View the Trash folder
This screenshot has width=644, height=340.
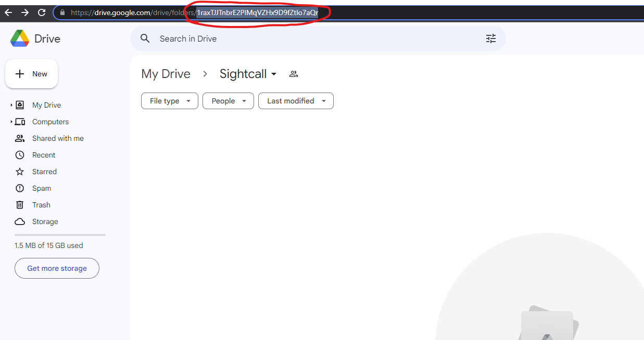click(41, 205)
